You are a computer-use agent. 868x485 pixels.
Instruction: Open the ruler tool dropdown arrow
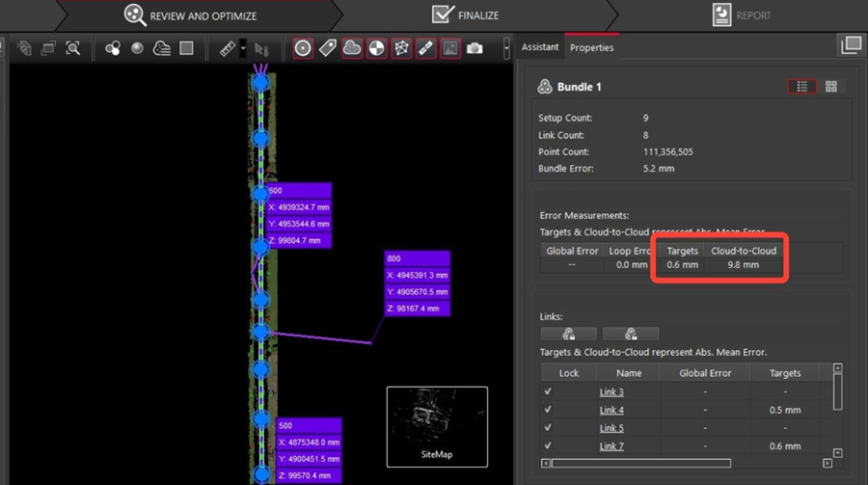point(243,48)
